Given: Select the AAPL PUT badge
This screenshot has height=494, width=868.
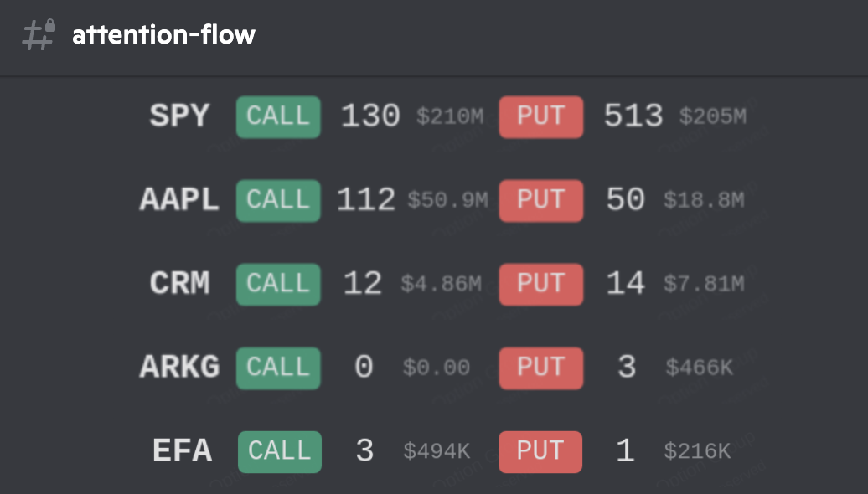Looking at the screenshot, I should tap(540, 200).
